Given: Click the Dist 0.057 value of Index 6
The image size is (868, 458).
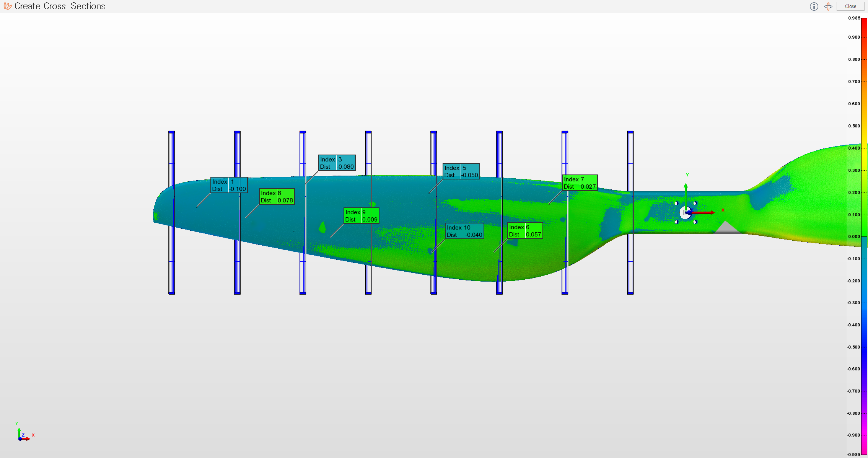Looking at the screenshot, I should click(x=534, y=235).
